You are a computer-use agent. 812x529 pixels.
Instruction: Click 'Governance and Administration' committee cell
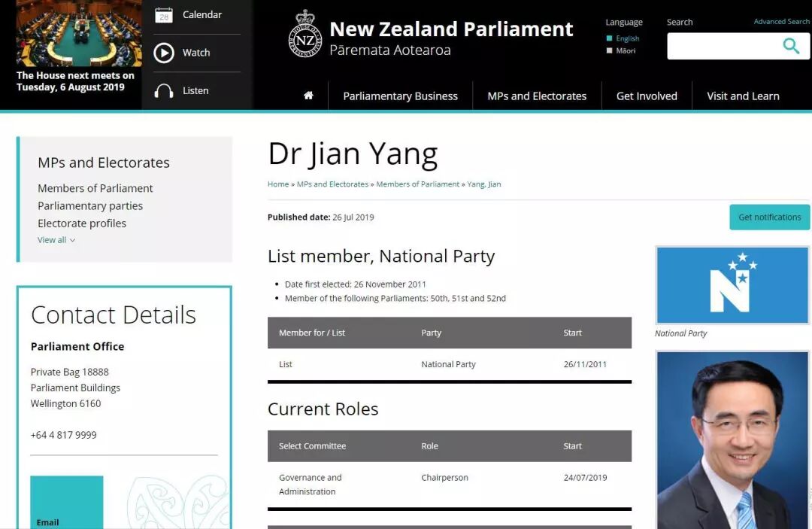pos(311,485)
